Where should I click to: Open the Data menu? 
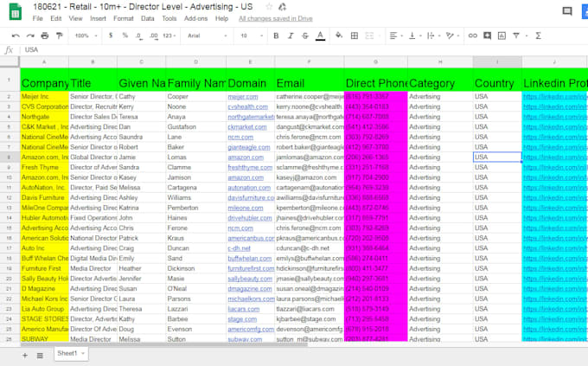147,18
